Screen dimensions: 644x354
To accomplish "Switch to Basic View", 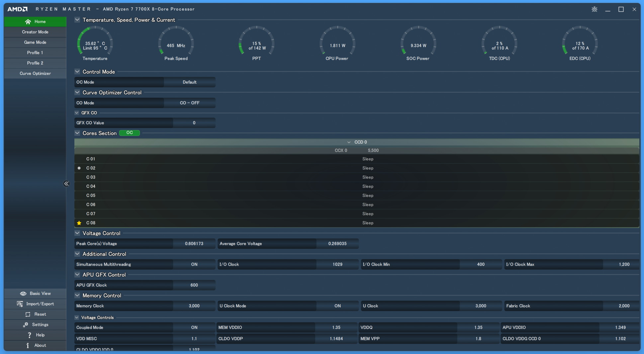I will [x=35, y=294].
